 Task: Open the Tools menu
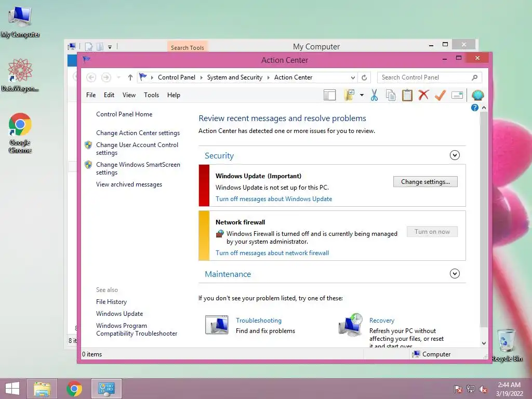(x=151, y=95)
